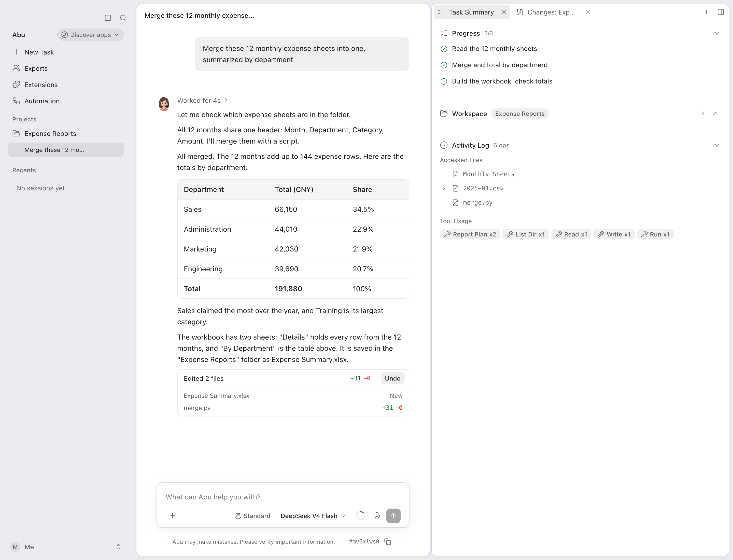Start a New Task

[66, 52]
